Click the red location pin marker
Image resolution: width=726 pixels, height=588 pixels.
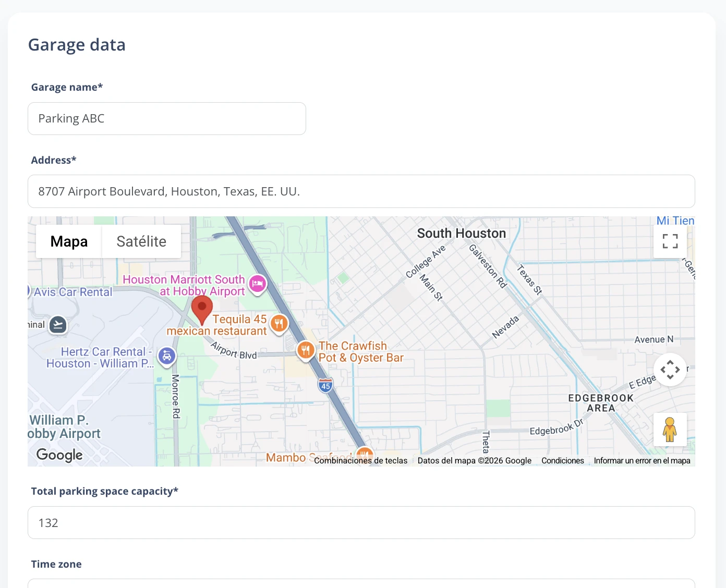coord(202,310)
